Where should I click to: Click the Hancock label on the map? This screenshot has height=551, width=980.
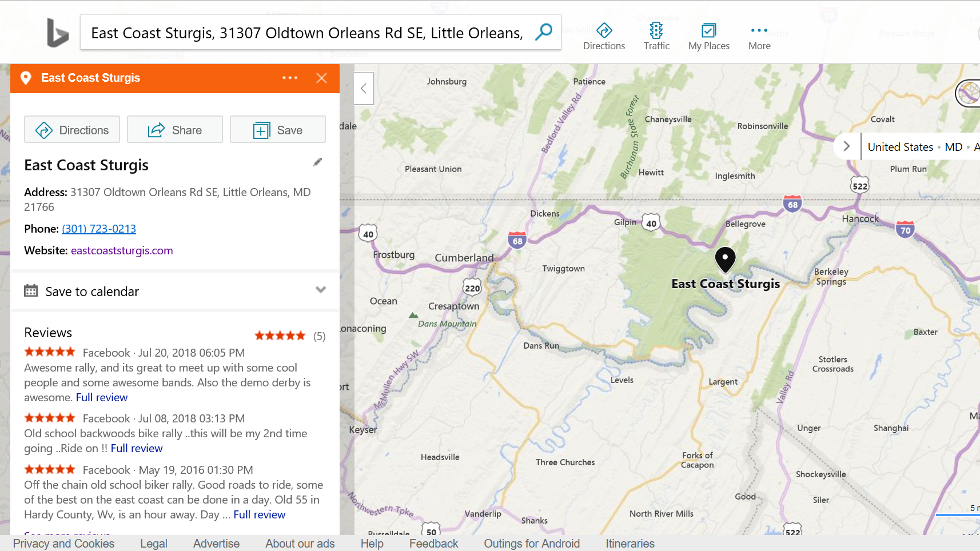coord(860,218)
